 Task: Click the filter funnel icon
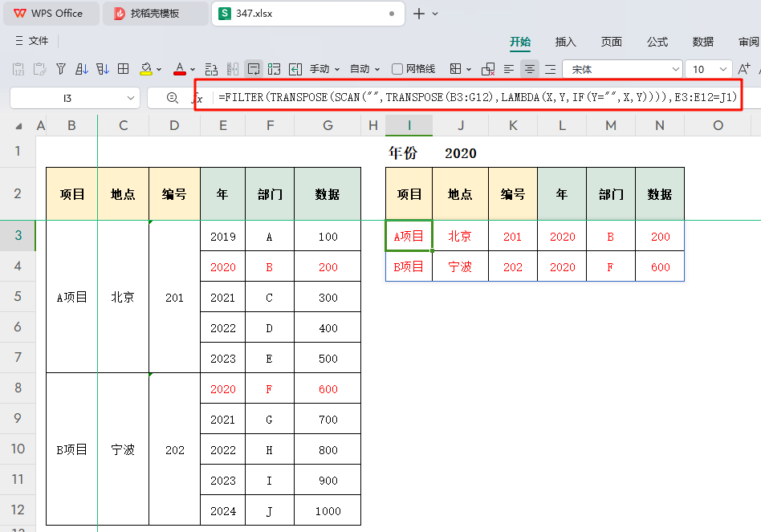(x=61, y=69)
